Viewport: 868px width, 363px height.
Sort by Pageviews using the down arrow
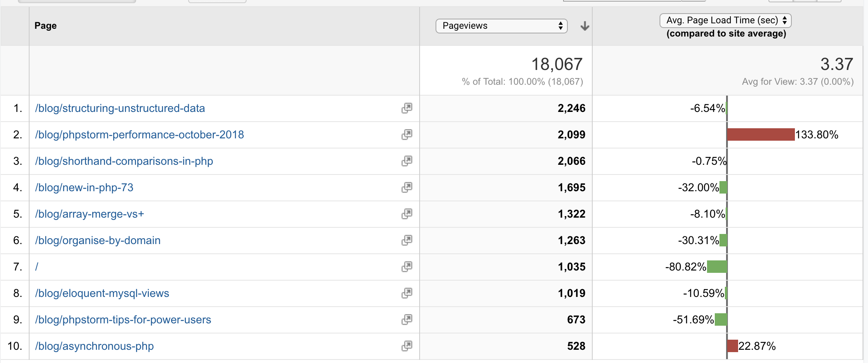(x=584, y=26)
